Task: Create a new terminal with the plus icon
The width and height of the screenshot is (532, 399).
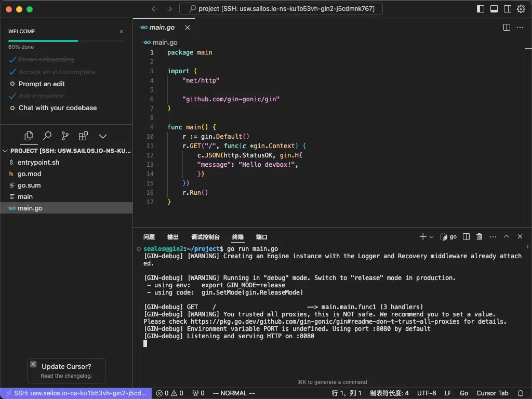Action: (x=423, y=236)
